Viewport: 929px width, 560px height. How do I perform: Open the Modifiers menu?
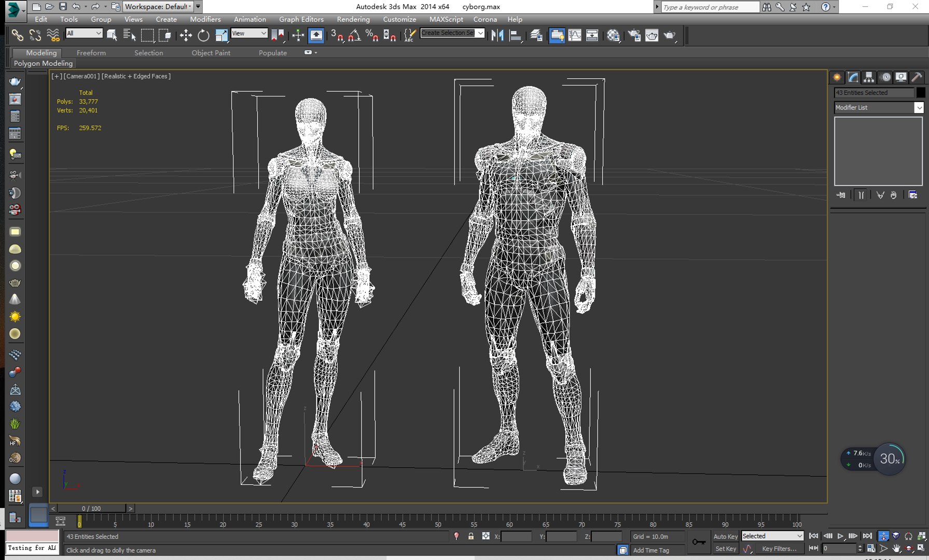click(205, 19)
